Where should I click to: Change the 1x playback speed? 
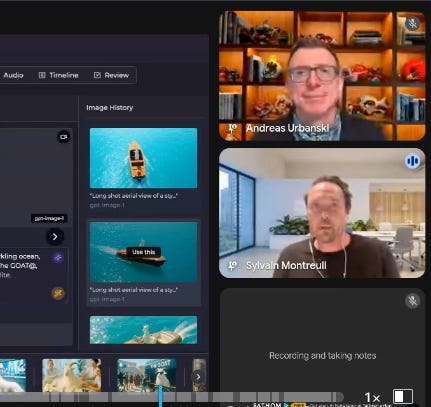click(372, 397)
